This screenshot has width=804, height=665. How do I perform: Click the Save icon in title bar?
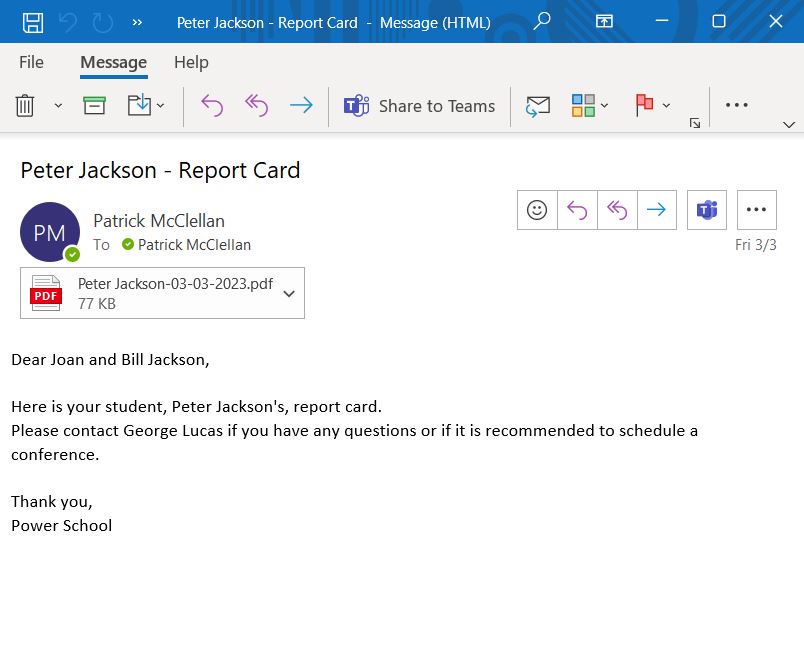pyautogui.click(x=33, y=22)
